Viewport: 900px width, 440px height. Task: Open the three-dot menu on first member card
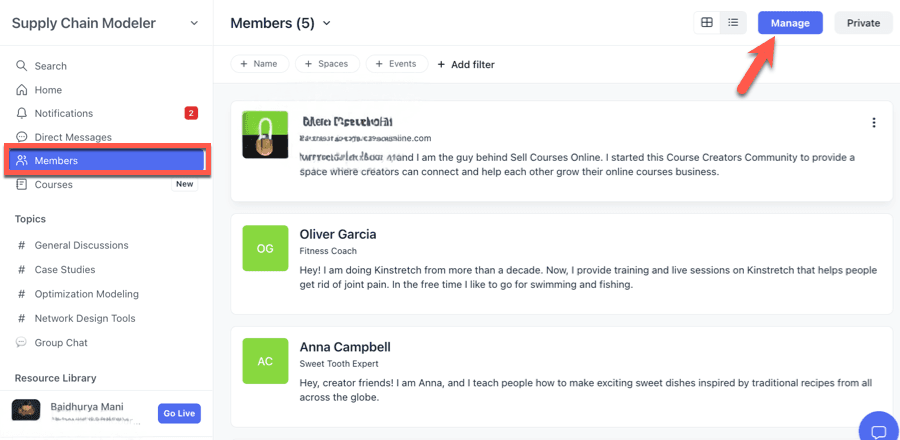[874, 123]
